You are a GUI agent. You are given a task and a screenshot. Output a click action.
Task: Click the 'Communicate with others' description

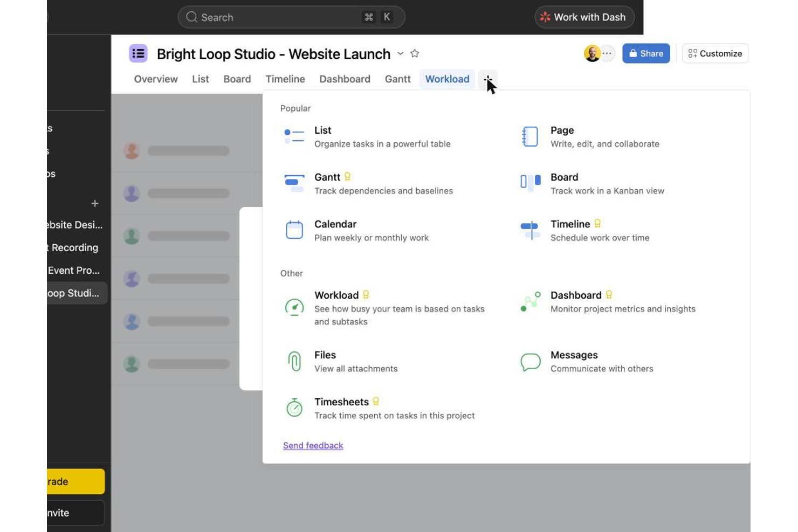point(602,369)
